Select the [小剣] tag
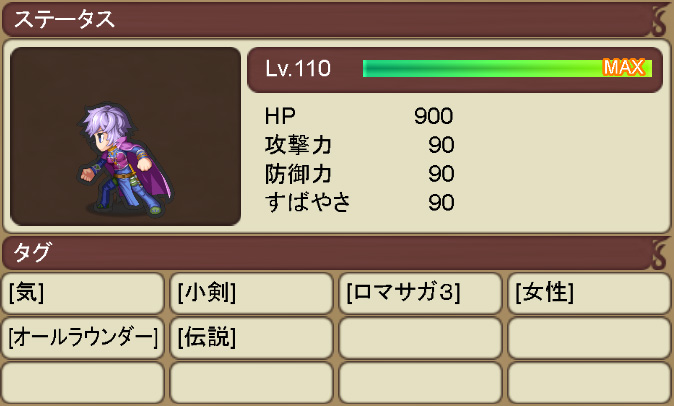Viewport: 674px width, 406px height. (251, 293)
